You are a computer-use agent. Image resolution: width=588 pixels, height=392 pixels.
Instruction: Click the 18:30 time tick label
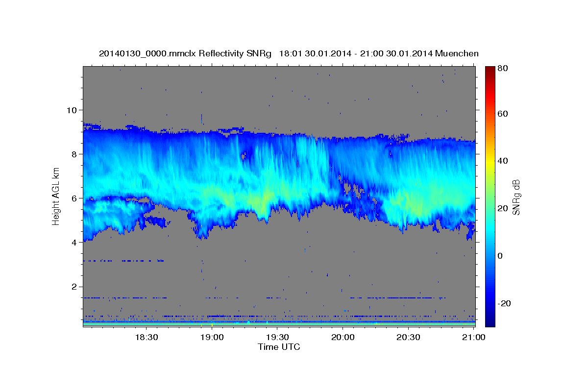click(146, 337)
